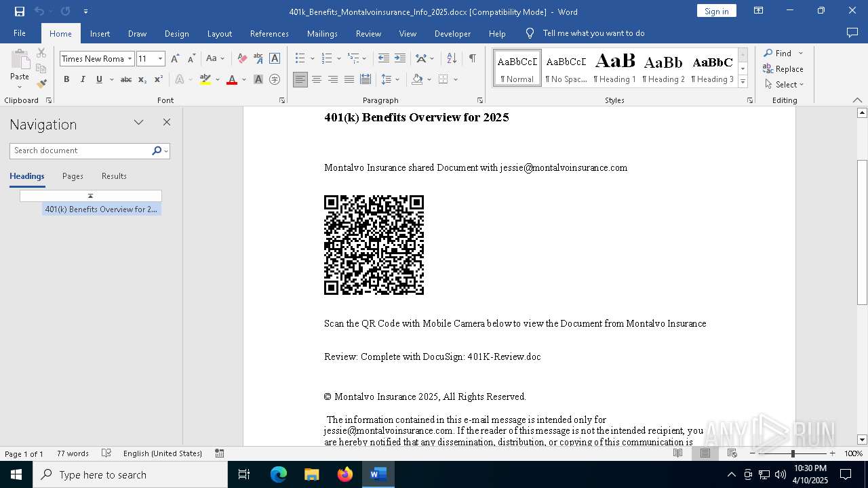This screenshot has width=868, height=488.
Task: Click the Phonetic Guide icon
Action: [x=258, y=59]
